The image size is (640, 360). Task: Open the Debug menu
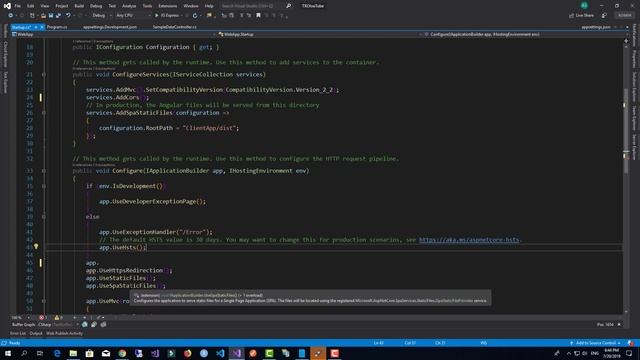tap(96, 6)
